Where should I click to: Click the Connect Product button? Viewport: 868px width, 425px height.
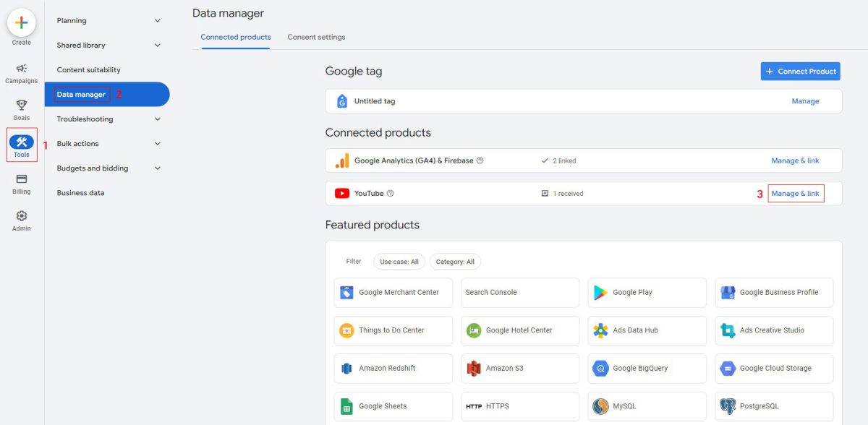[801, 71]
